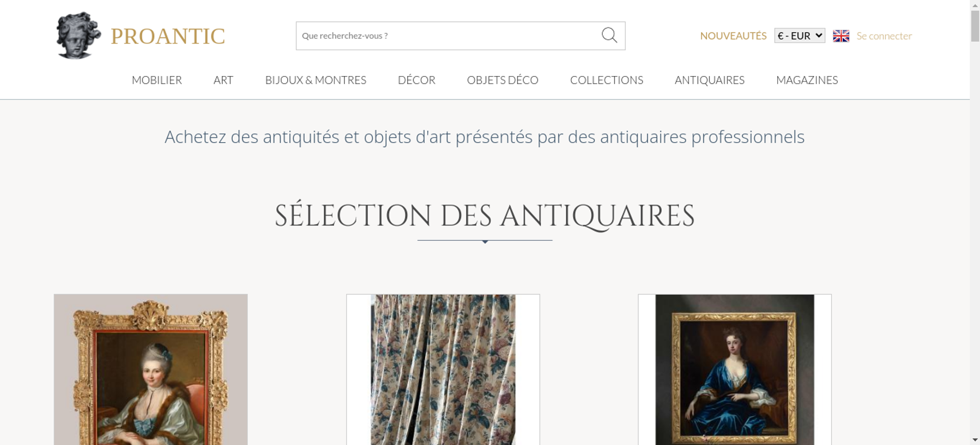
Task: Click the Se connecter link
Action: point(884,36)
